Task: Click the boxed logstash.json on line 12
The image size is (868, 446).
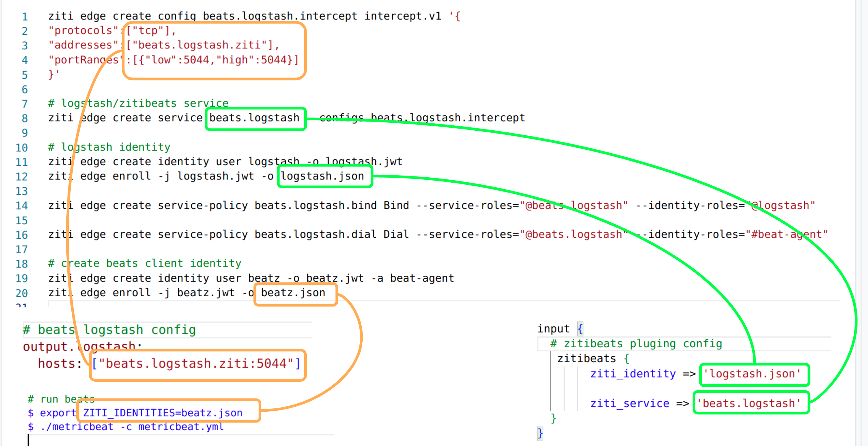Action: (322, 176)
